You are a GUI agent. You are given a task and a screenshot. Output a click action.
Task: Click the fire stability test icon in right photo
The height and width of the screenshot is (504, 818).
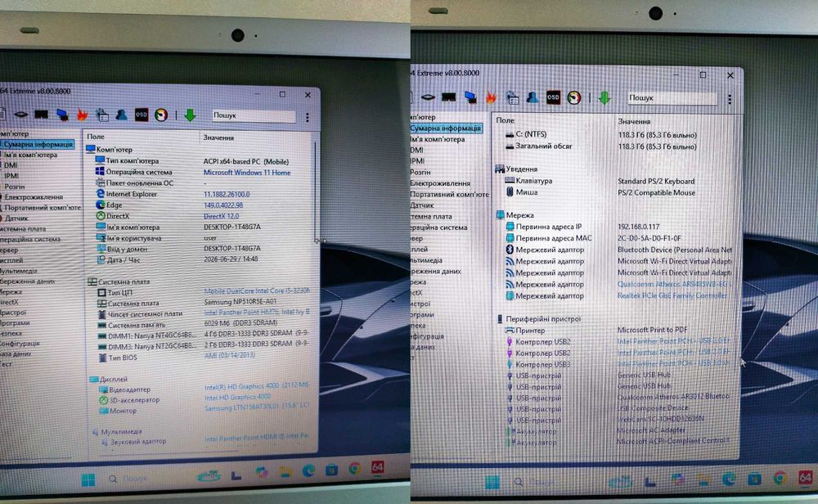(490, 97)
